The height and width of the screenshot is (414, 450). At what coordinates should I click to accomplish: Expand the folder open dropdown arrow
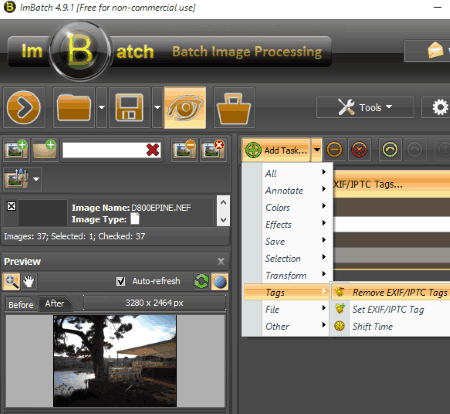[x=102, y=107]
